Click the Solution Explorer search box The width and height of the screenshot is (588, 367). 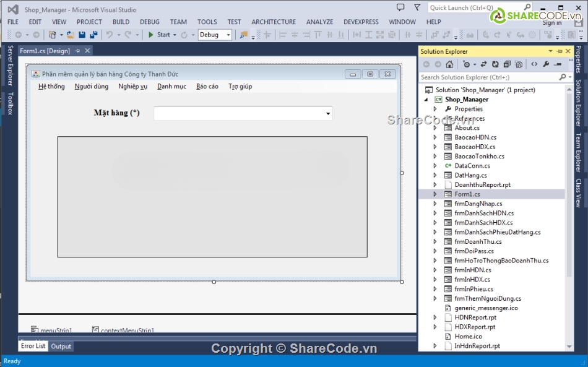[488, 77]
